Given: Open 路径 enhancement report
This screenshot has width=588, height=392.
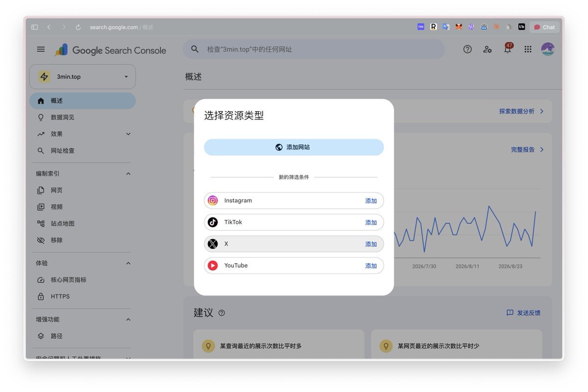Looking at the screenshot, I should click(82, 336).
